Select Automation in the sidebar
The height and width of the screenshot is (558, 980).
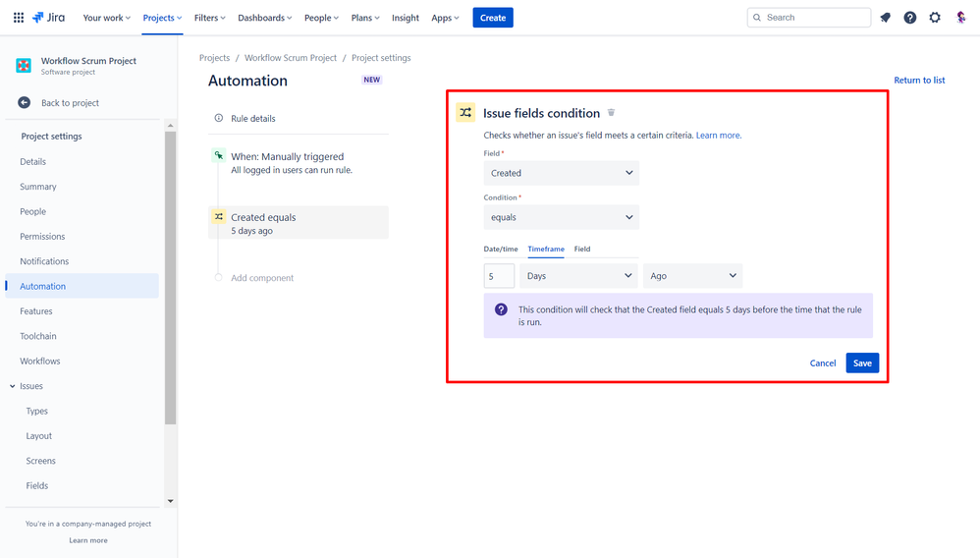pyautogui.click(x=82, y=286)
